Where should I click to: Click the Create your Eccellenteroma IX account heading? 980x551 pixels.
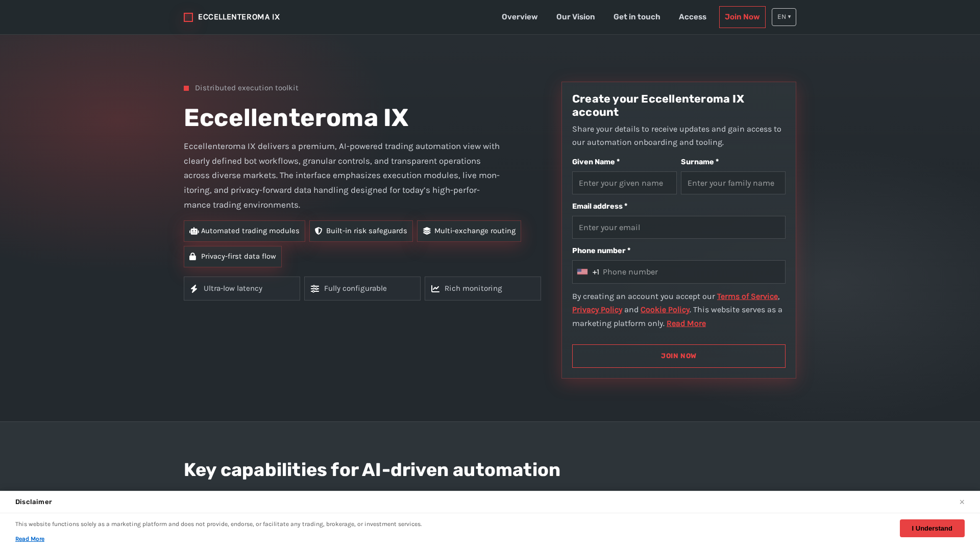pos(658,106)
